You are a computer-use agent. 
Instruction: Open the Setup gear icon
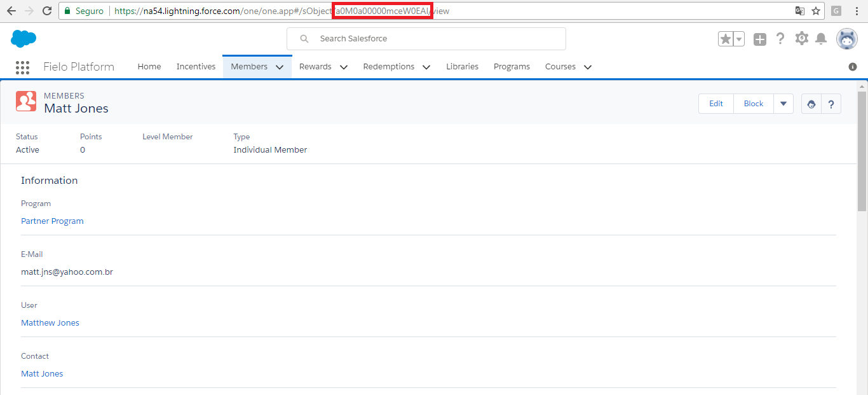[x=801, y=38]
